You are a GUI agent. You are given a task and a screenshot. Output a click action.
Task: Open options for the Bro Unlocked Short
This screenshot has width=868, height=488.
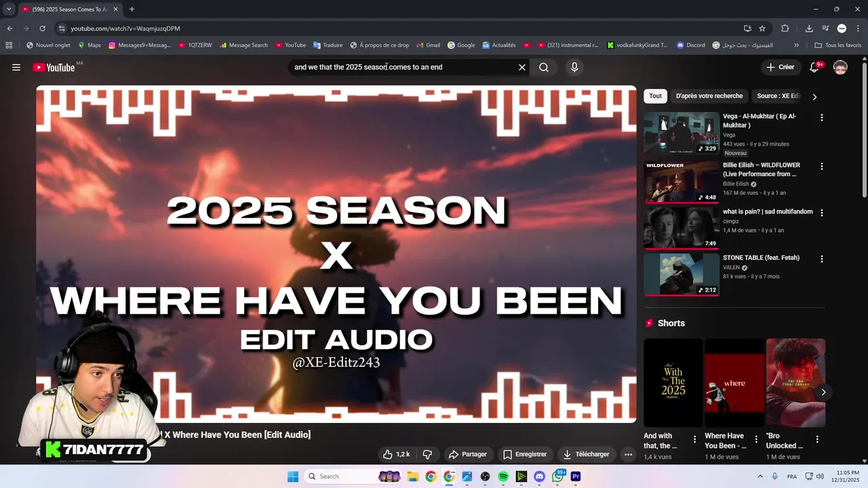pos(816,439)
